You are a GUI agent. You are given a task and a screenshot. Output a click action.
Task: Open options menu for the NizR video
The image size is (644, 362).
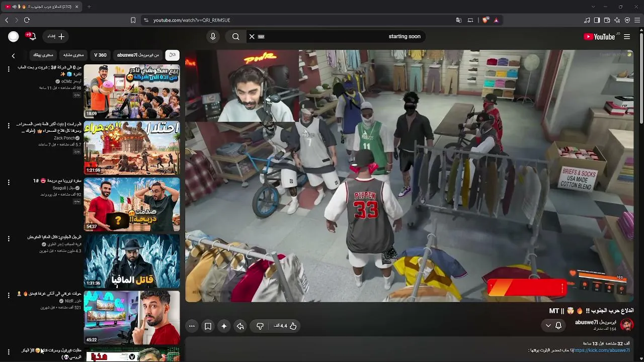coord(9,295)
